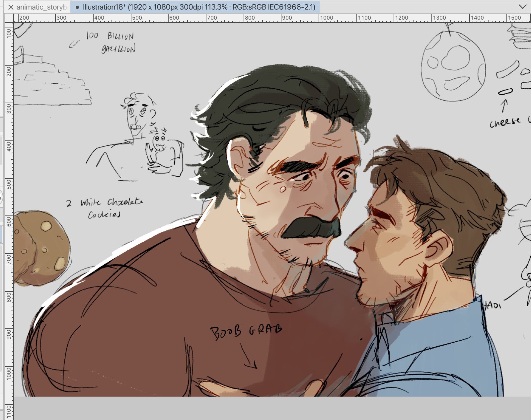Click the cookie drawing on the canvas
The height and width of the screenshot is (420, 531).
coord(42,248)
